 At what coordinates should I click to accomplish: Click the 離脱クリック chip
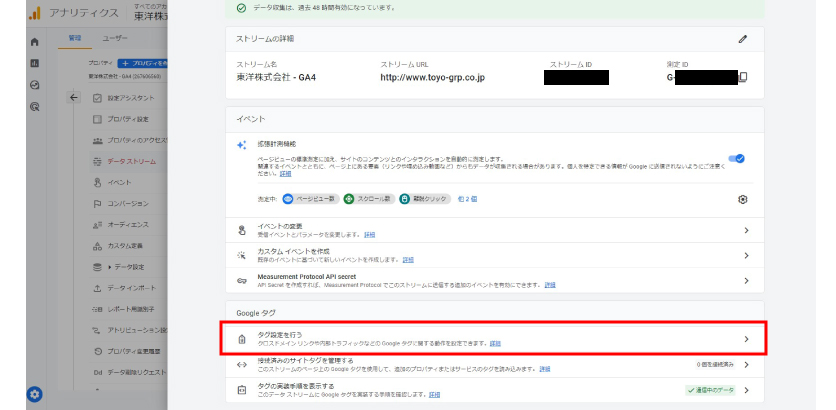coord(425,199)
